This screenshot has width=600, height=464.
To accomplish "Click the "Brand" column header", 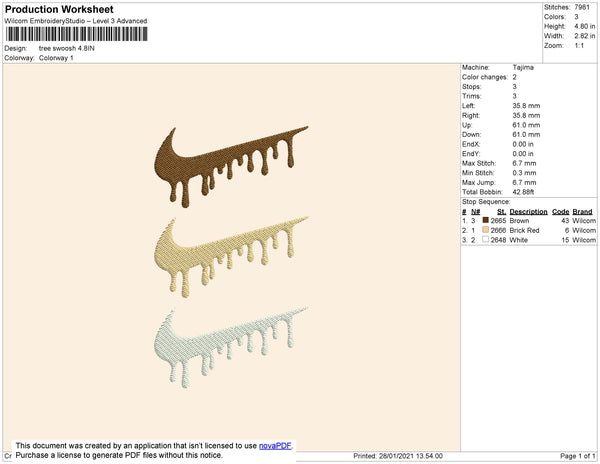I will [582, 212].
